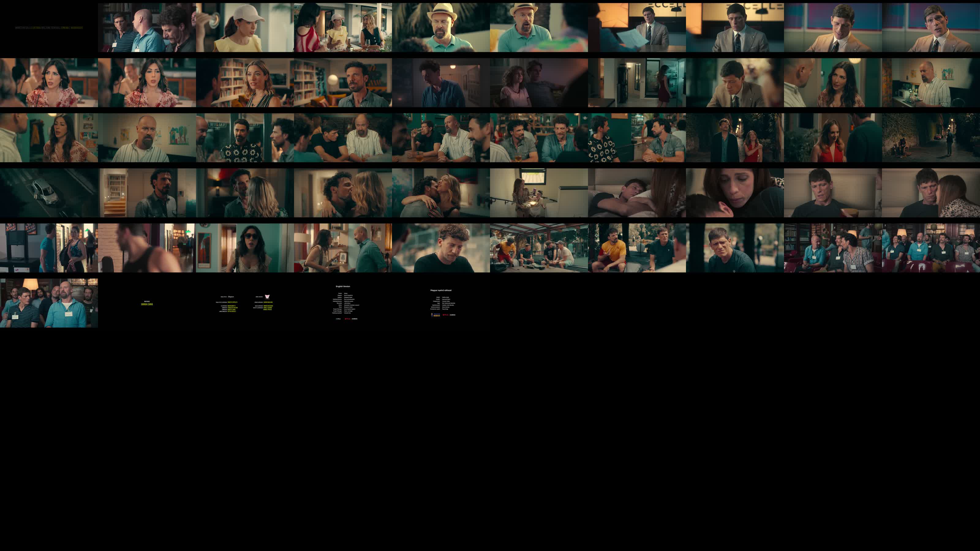This screenshot has height=551, width=980.
Task: Select the woman in white baseball cap frame
Action: pyautogui.click(x=245, y=27)
